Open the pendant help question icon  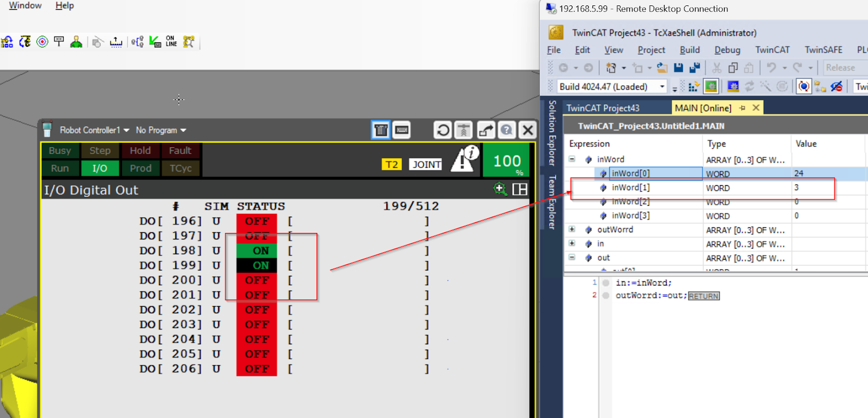[507, 130]
